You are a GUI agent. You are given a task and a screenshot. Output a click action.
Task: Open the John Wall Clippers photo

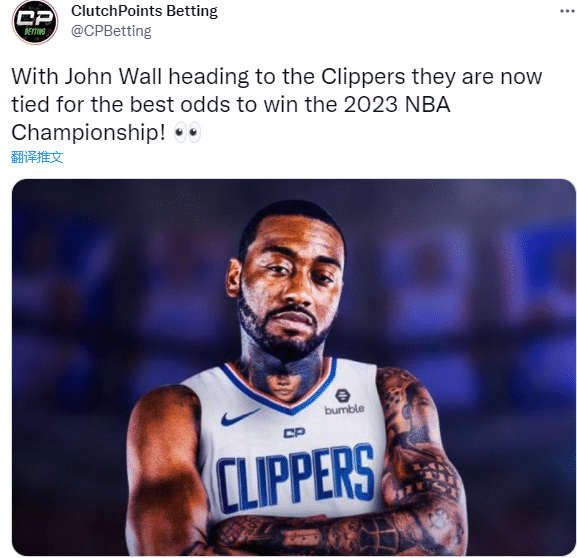click(294, 367)
